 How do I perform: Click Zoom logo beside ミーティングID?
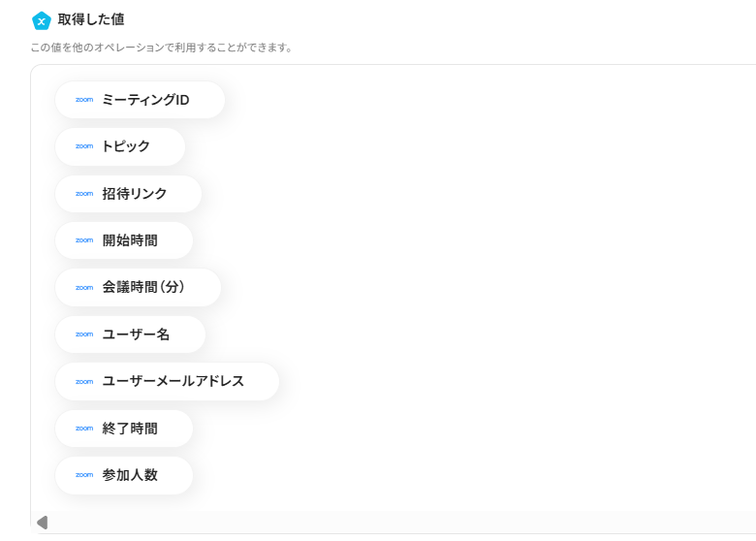83,100
